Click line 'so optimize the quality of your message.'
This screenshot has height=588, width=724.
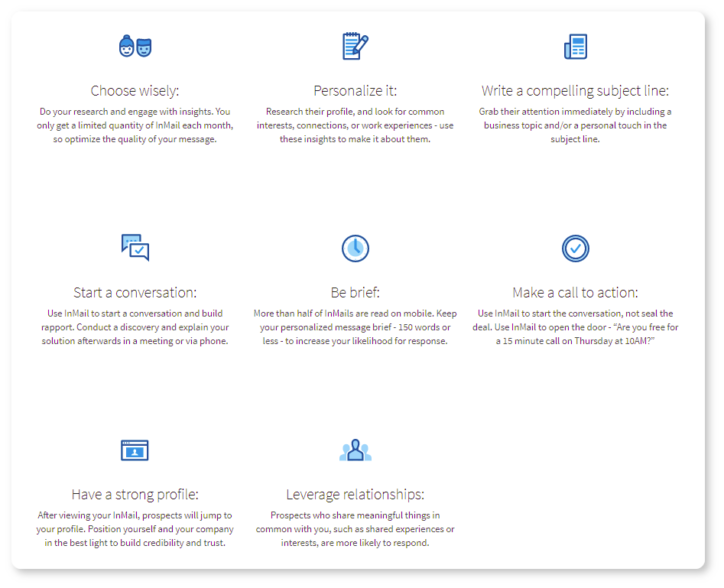135,139
